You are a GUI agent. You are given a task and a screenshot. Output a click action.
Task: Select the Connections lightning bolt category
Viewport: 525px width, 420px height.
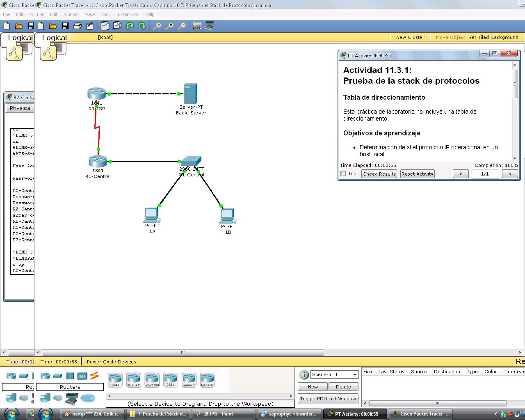[94, 375]
